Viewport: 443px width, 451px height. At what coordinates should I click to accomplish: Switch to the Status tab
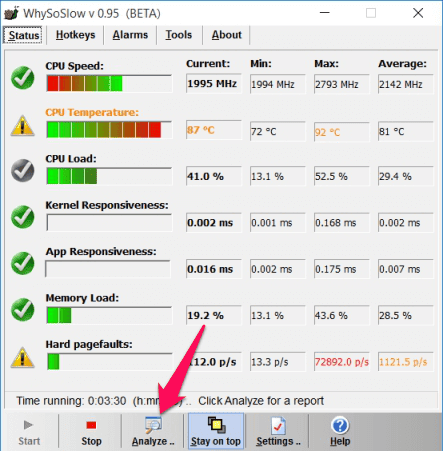23,35
